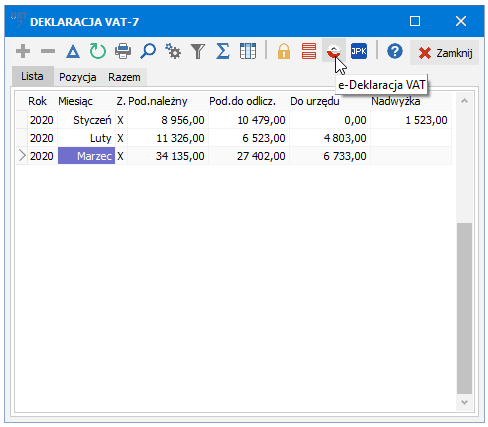
Task: Refresh the list with green arrow icon
Action: click(98, 51)
